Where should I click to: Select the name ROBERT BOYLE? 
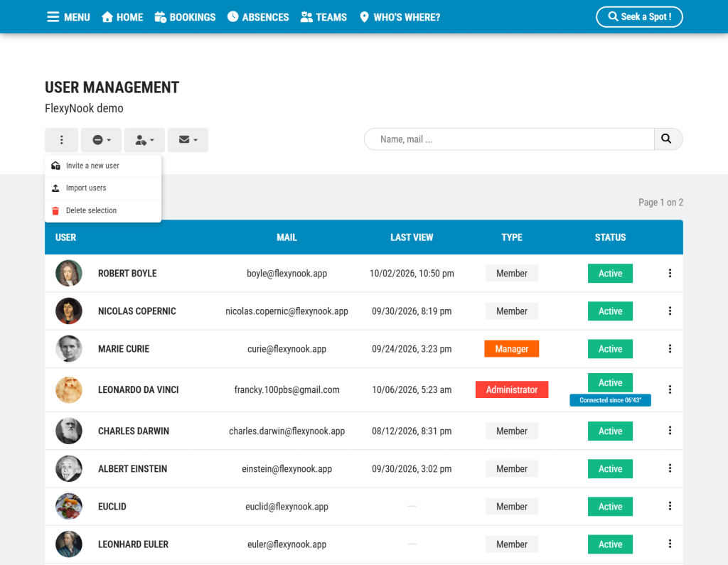pos(127,274)
